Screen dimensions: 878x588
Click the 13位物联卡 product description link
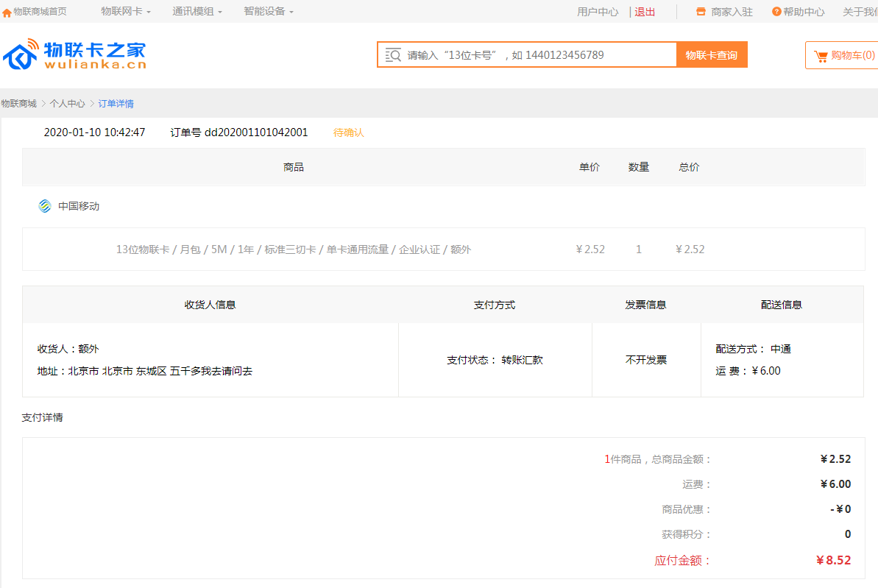click(x=293, y=249)
